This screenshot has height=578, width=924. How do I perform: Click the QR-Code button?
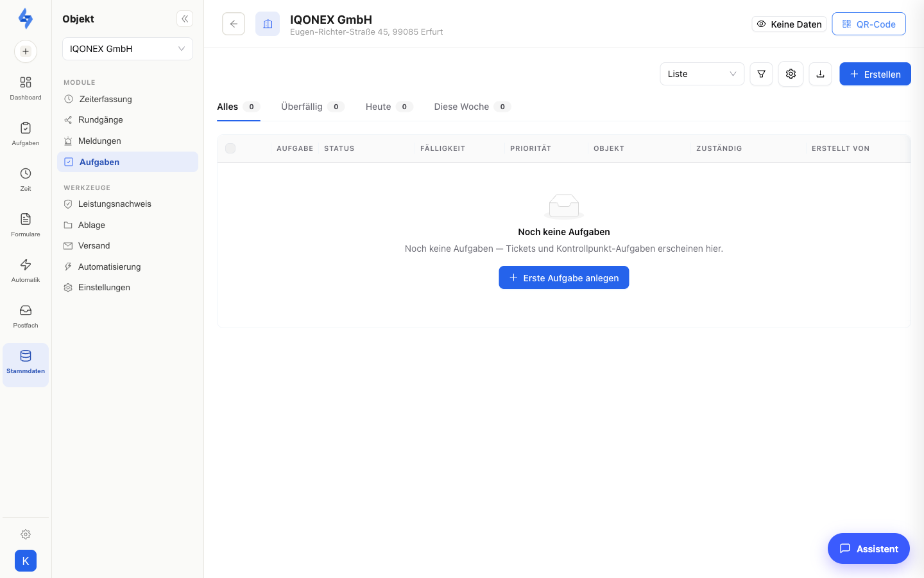[869, 24]
